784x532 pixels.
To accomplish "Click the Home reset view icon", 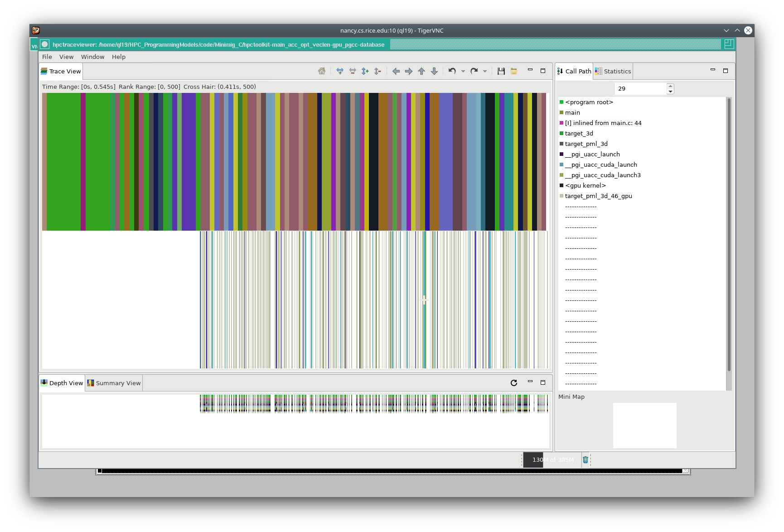I will [322, 71].
